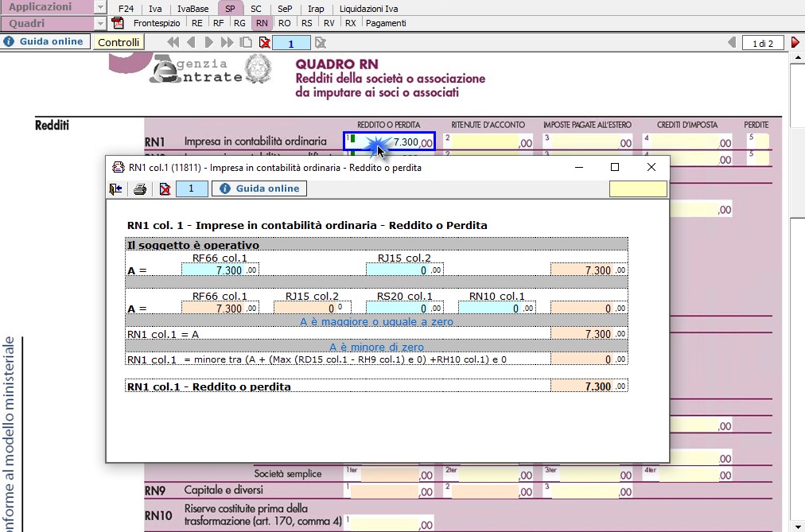
Task: Click final RN1 col.1 Reddito o perdita value
Action: pos(589,386)
